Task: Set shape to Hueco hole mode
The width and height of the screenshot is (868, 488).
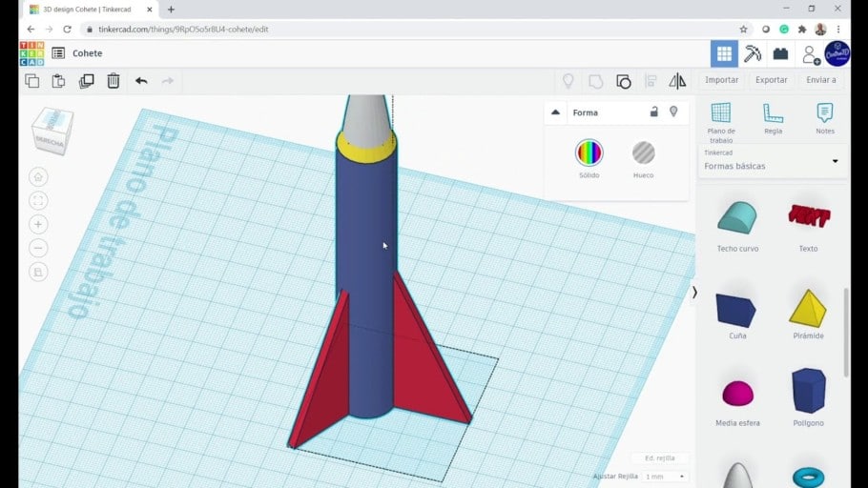Action: coord(643,159)
